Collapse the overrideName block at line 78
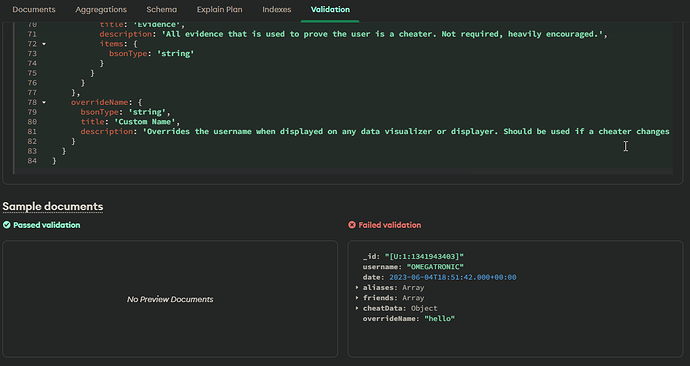 click(44, 102)
